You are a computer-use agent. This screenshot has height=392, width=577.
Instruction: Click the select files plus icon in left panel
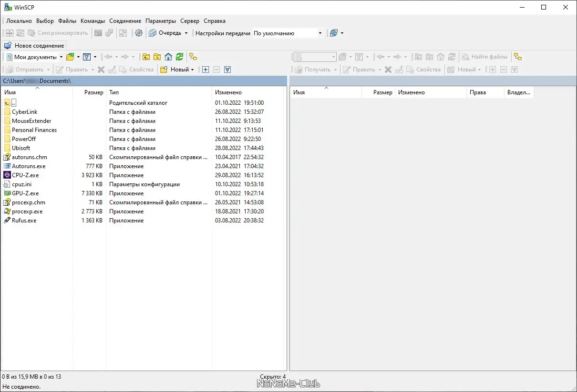click(x=206, y=70)
